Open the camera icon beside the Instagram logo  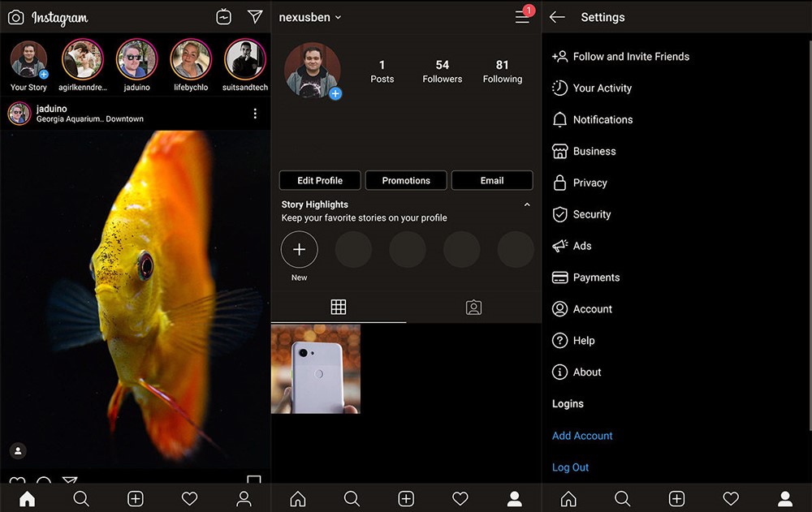(x=16, y=17)
